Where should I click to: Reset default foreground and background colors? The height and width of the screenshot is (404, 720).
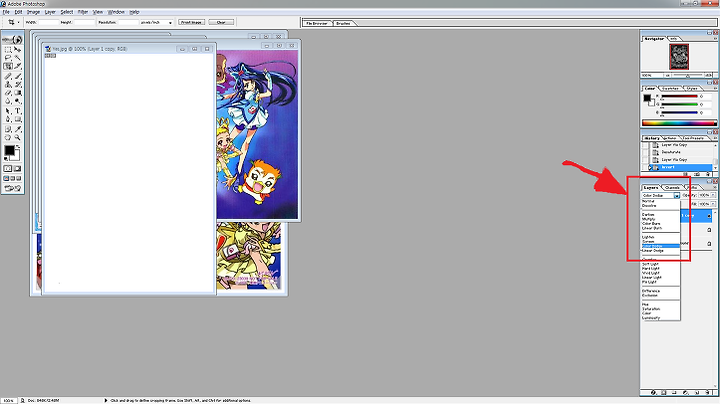coord(6,157)
